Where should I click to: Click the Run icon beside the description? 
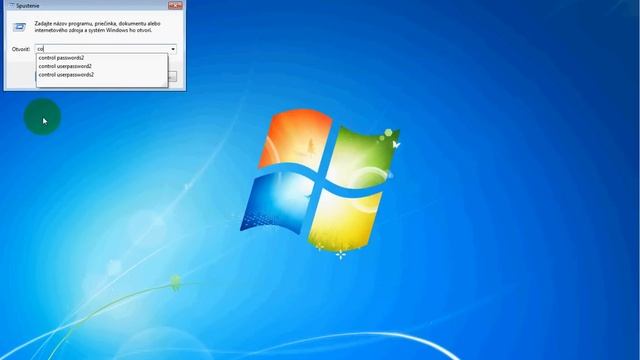(x=19, y=27)
